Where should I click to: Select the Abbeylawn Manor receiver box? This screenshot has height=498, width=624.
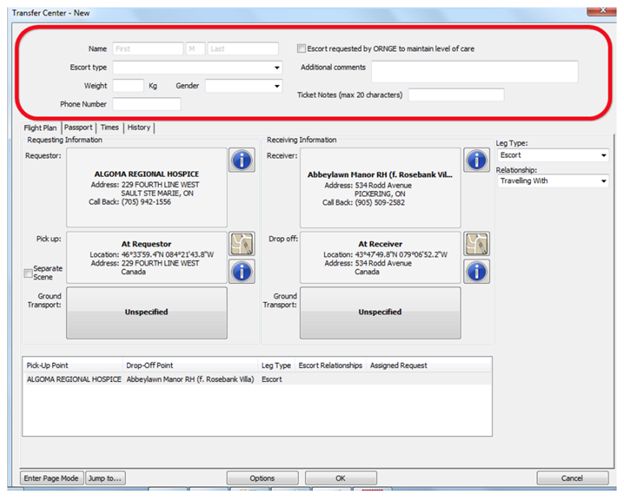click(x=380, y=187)
